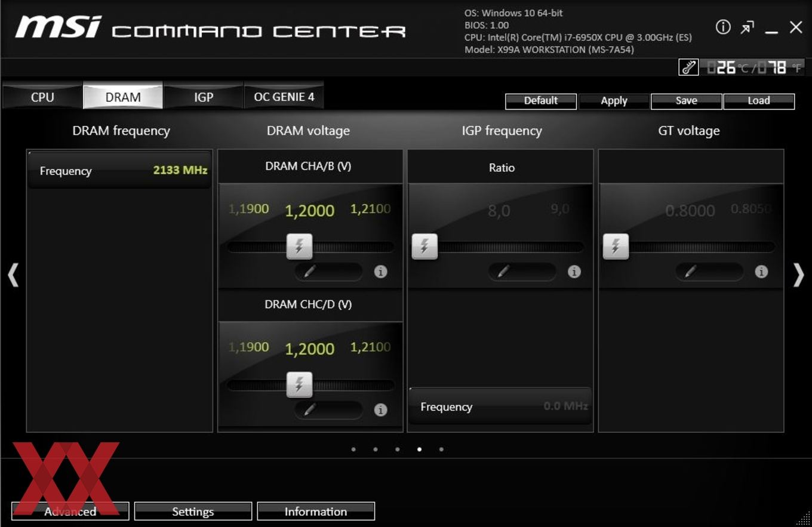Click the IGP Frequency 0.0 MHz row
The height and width of the screenshot is (527, 812).
click(500, 406)
